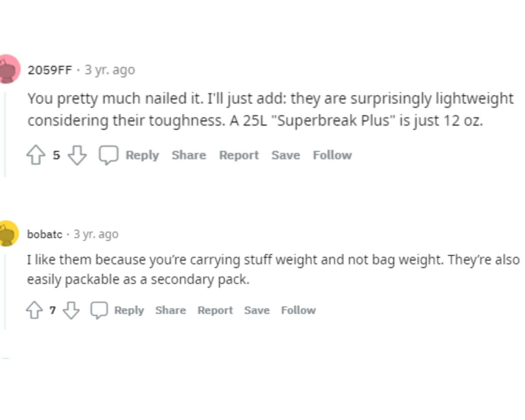Click comment bubble icon on 2059FF's comment
525x420 pixels.
(108, 155)
